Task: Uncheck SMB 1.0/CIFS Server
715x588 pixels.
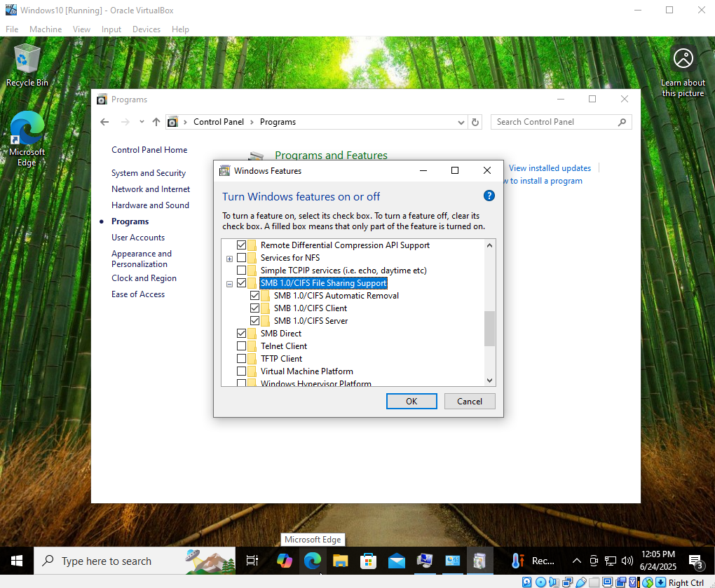Action: (254, 321)
